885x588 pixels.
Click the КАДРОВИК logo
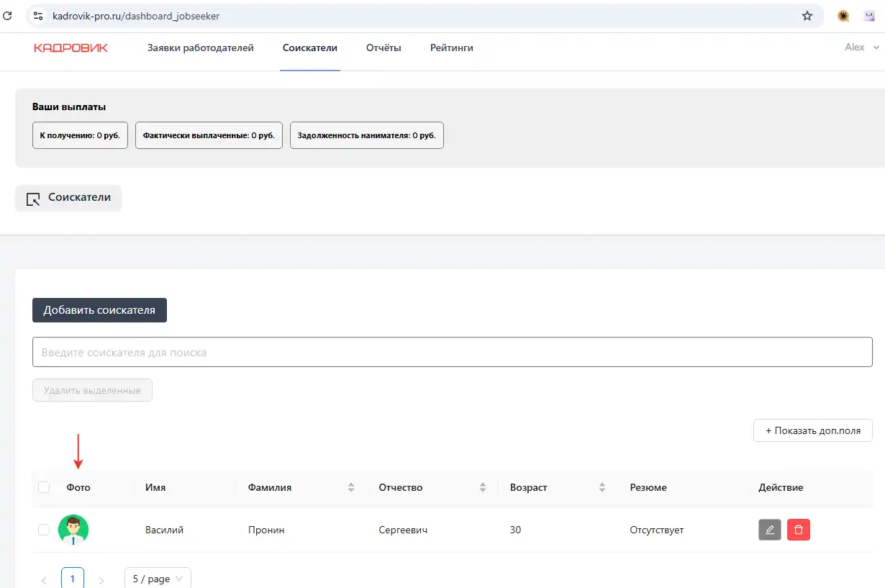[71, 48]
